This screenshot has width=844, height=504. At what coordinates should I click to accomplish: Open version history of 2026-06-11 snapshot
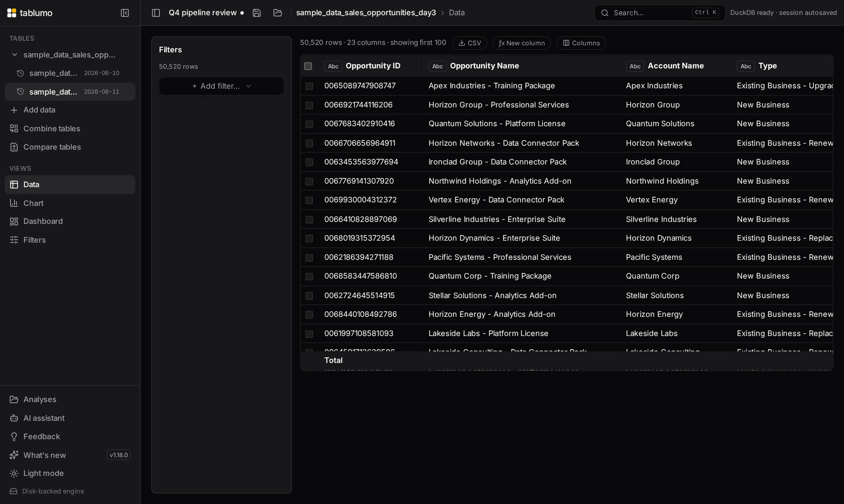coord(21,91)
